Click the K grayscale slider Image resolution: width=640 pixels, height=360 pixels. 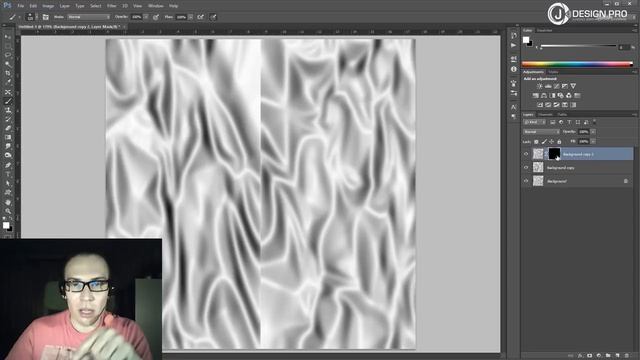pos(578,46)
